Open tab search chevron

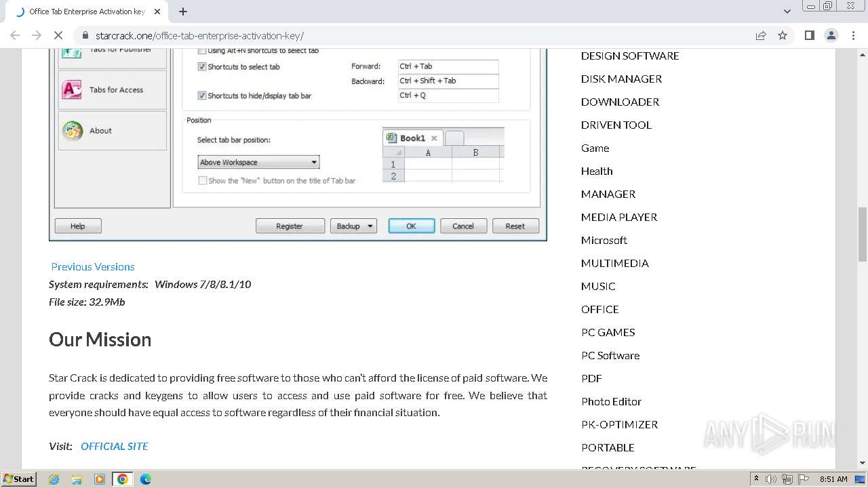point(787,12)
